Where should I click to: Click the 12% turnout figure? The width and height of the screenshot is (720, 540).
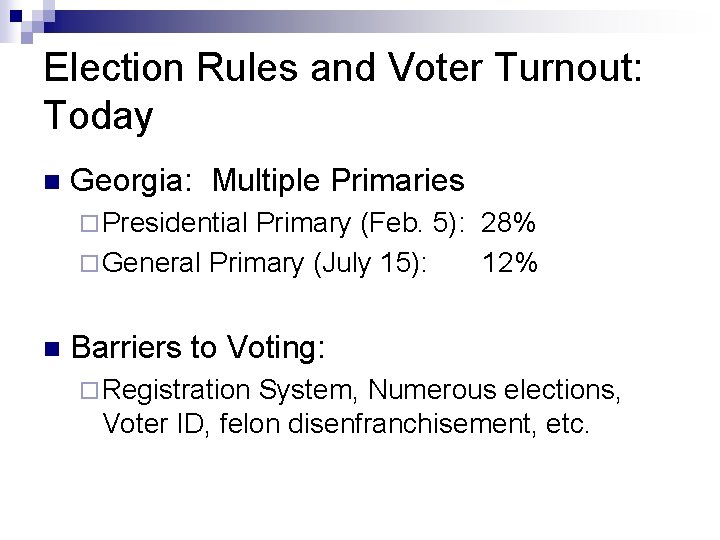pyautogui.click(x=510, y=263)
